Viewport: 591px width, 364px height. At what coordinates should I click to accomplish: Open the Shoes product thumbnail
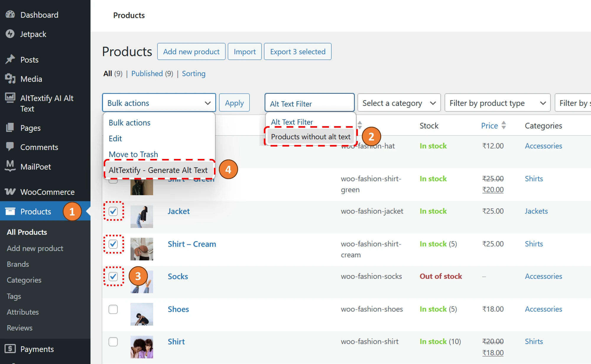coord(142,314)
